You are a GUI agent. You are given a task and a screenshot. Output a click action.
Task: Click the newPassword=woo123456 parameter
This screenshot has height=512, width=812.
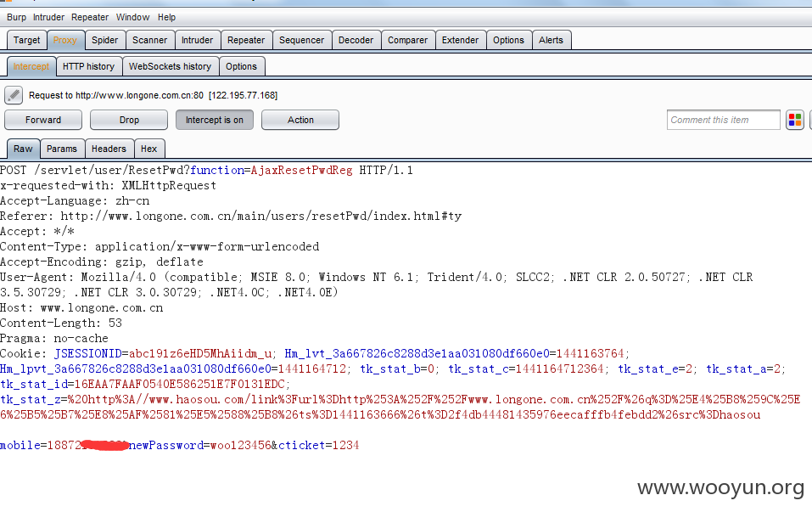coord(200,446)
